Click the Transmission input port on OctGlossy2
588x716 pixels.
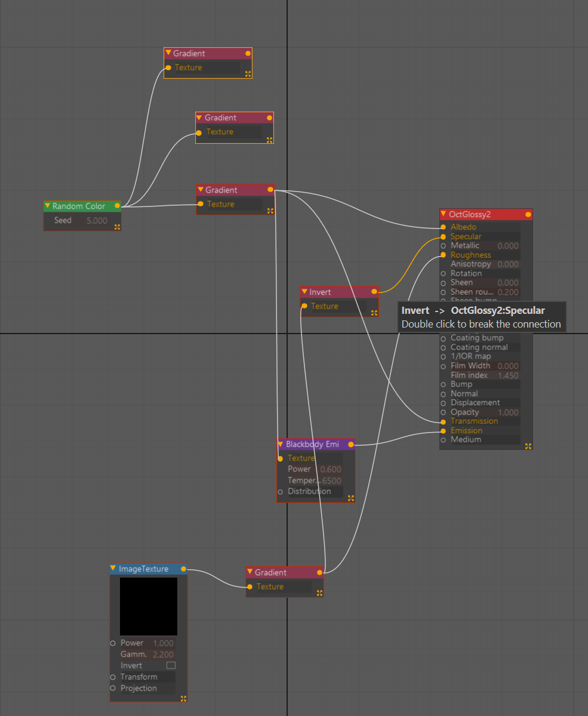[x=443, y=421]
